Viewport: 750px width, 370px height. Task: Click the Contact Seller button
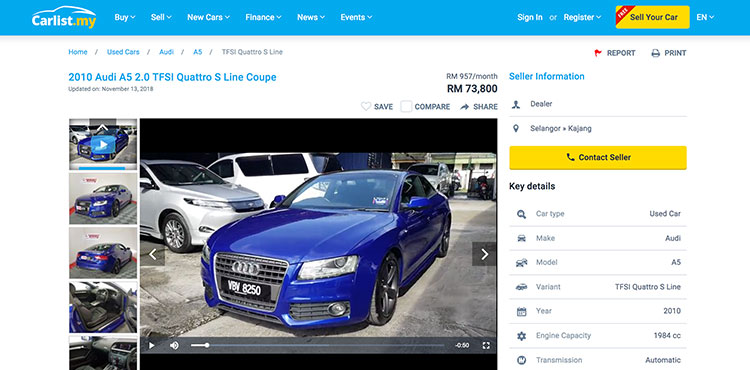[598, 157]
